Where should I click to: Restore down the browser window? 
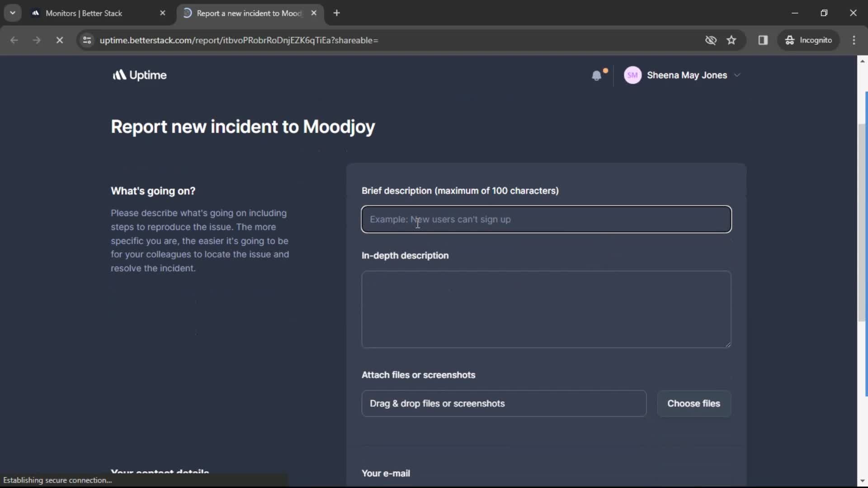pos(824,13)
